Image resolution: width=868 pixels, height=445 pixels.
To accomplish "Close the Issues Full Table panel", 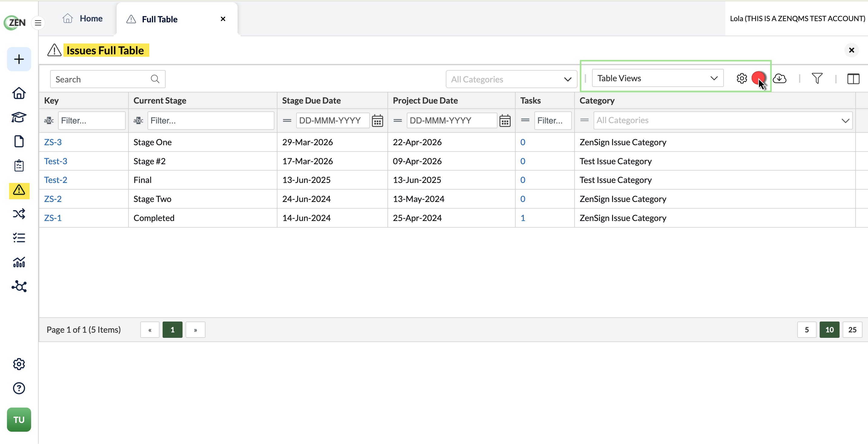I will [851, 50].
